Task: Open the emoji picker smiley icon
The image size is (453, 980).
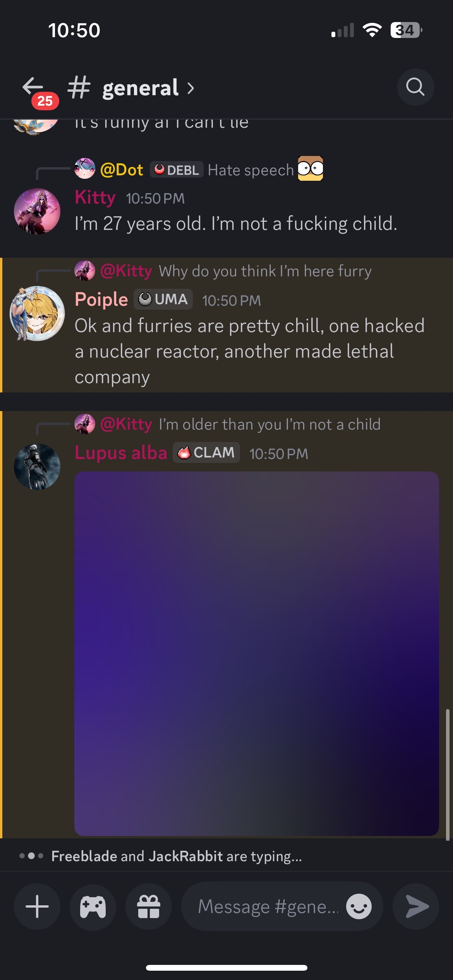Action: (359, 906)
